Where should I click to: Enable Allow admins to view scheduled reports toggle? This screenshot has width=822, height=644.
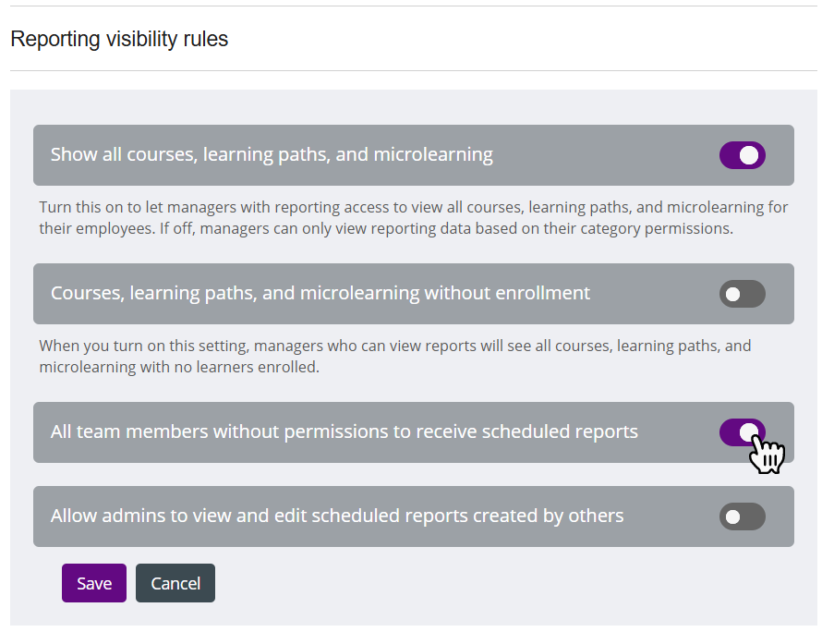click(x=742, y=516)
